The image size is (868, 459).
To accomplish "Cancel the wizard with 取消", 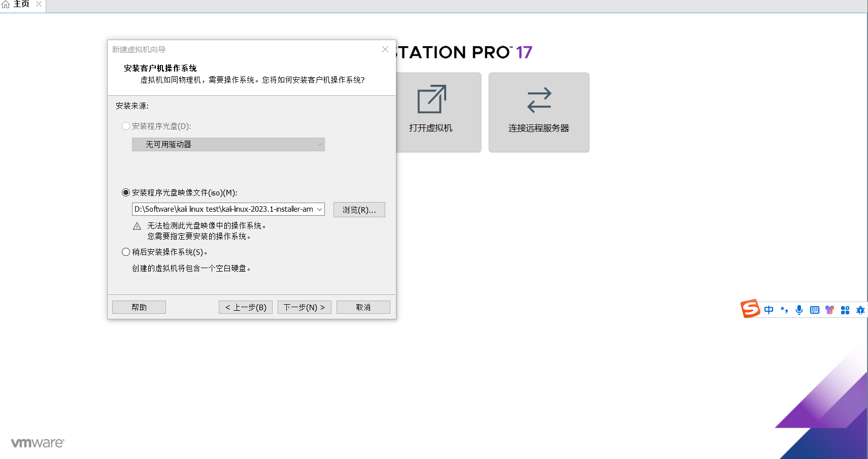I will click(363, 307).
